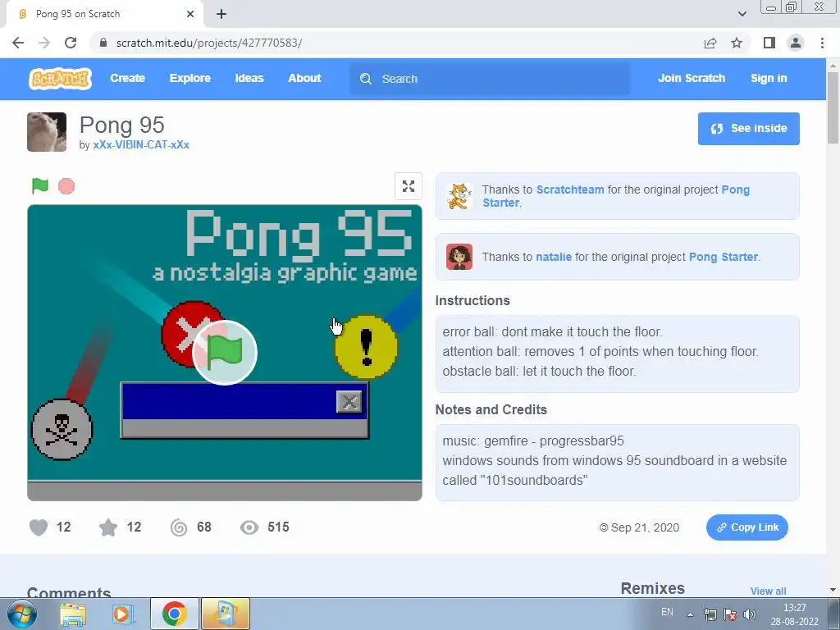Open Create in the Scratch navigation bar

tap(127, 78)
